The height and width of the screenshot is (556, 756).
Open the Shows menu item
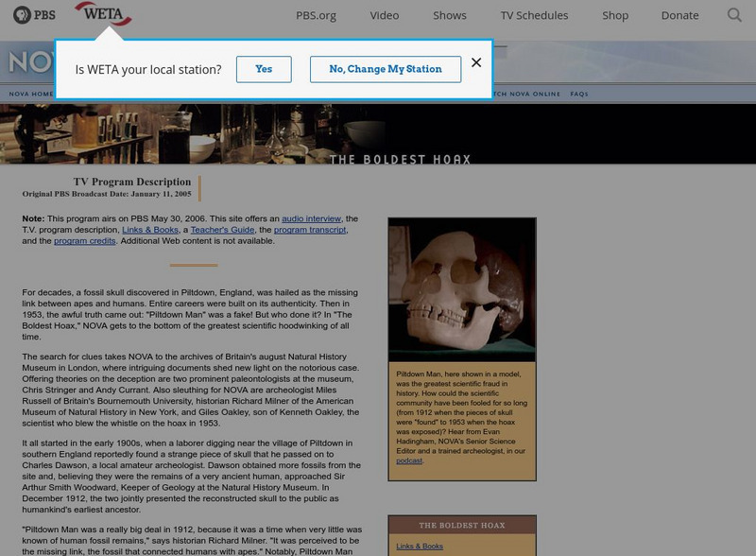(x=450, y=15)
